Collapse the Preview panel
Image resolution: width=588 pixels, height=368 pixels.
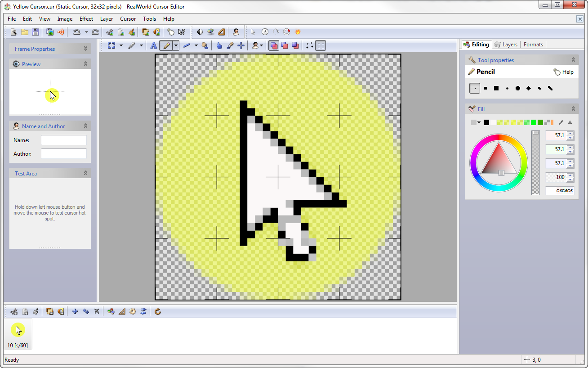click(x=85, y=64)
